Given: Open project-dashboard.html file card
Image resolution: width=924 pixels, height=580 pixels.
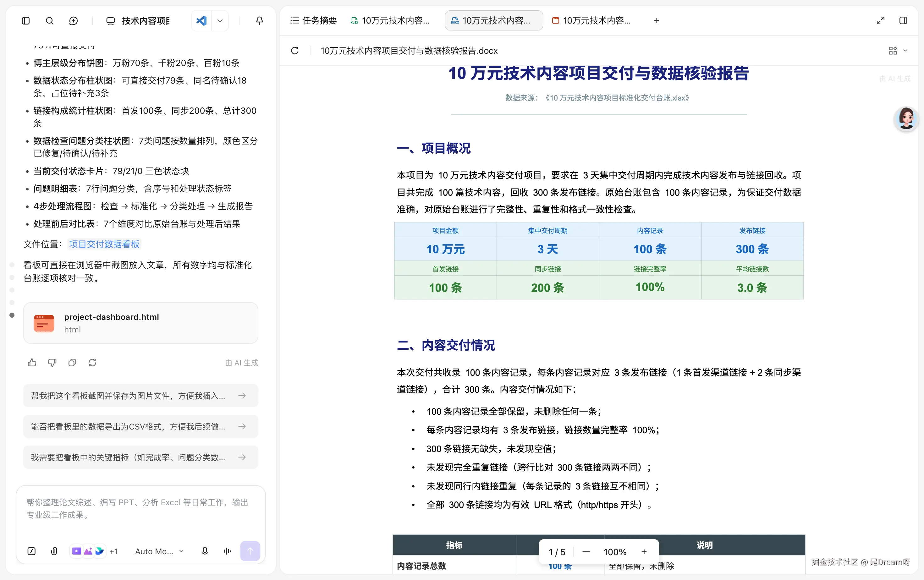Looking at the screenshot, I should click(140, 323).
